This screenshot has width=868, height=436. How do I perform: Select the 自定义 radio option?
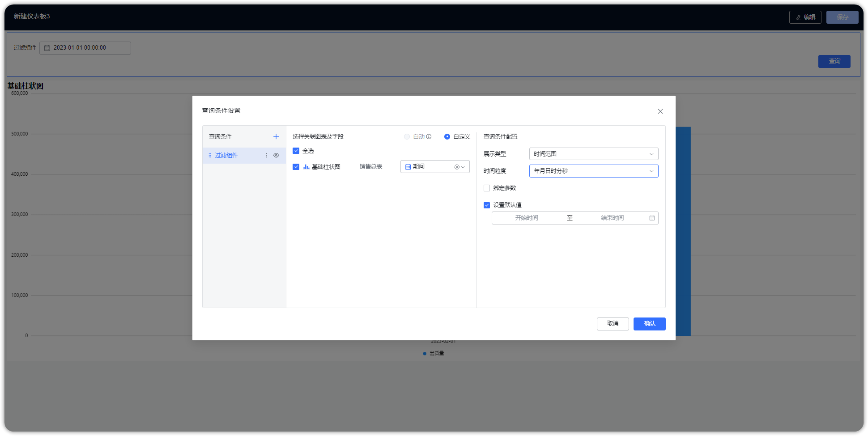[447, 136]
